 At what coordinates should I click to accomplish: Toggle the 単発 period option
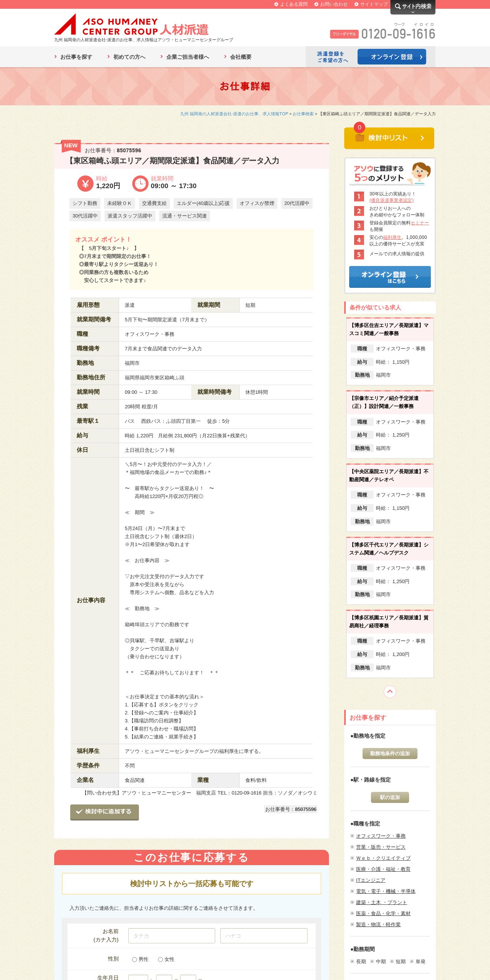(x=417, y=961)
